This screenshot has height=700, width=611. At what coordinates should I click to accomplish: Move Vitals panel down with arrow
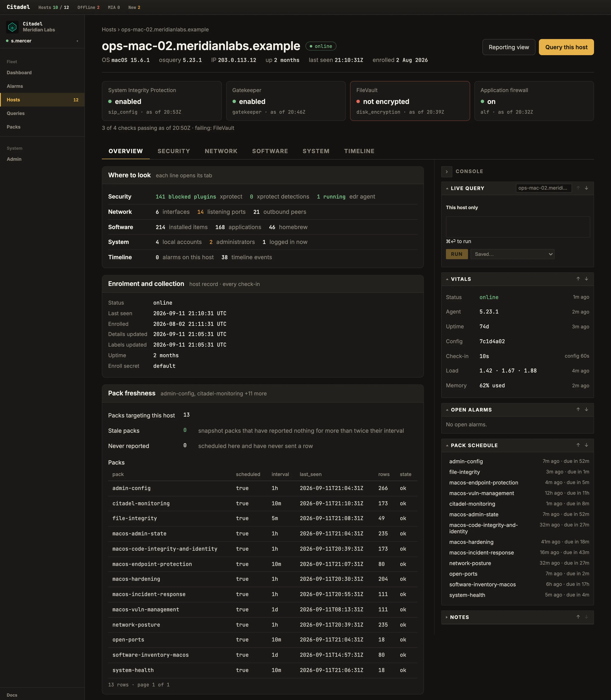[x=586, y=279]
